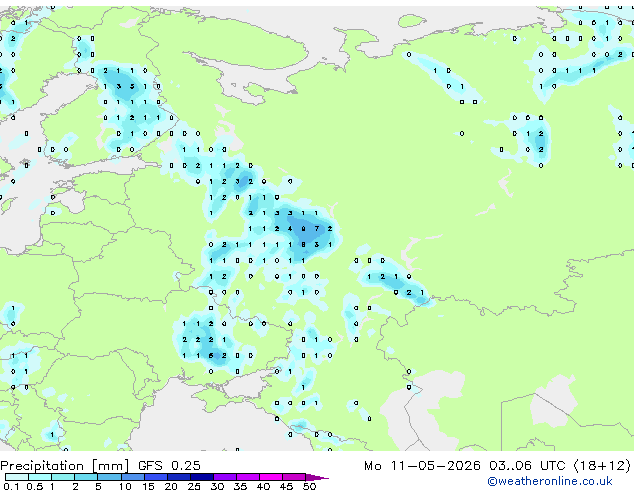
Task: Select the 5 to 10 mm legend swatch
Action: [110, 477]
